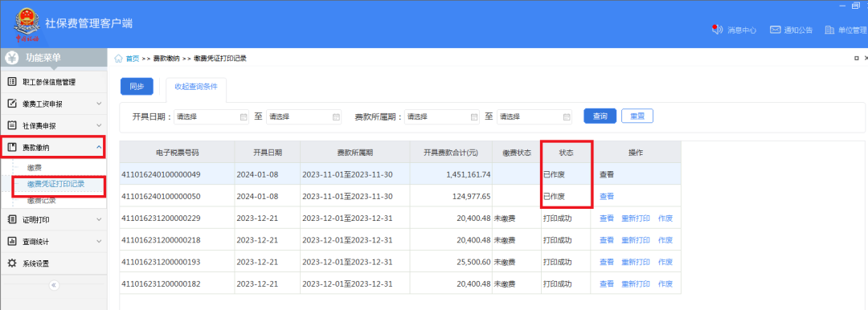
Task: Click the 查询统计 chart icon
Action: (x=13, y=242)
